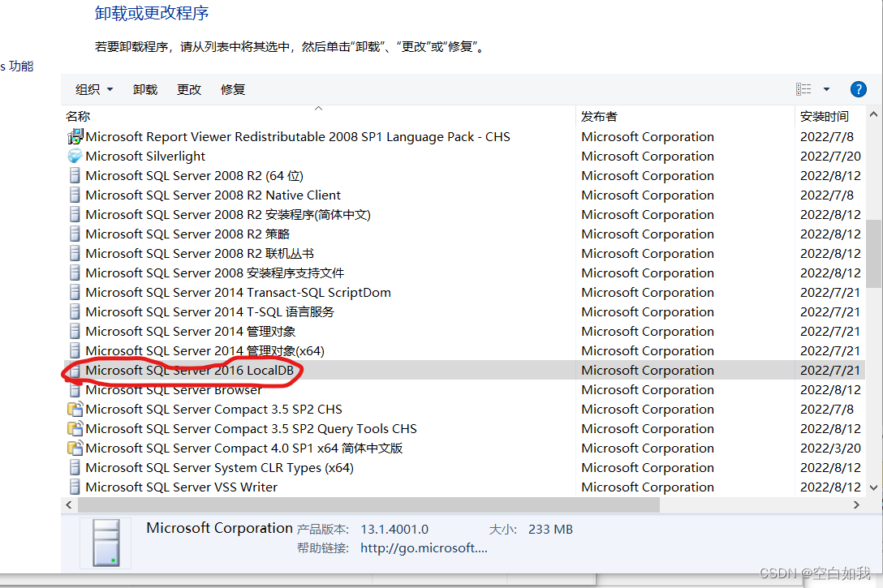This screenshot has width=883, height=588.
Task: Click vertical scrollbar up arrow
Action: 873,115
